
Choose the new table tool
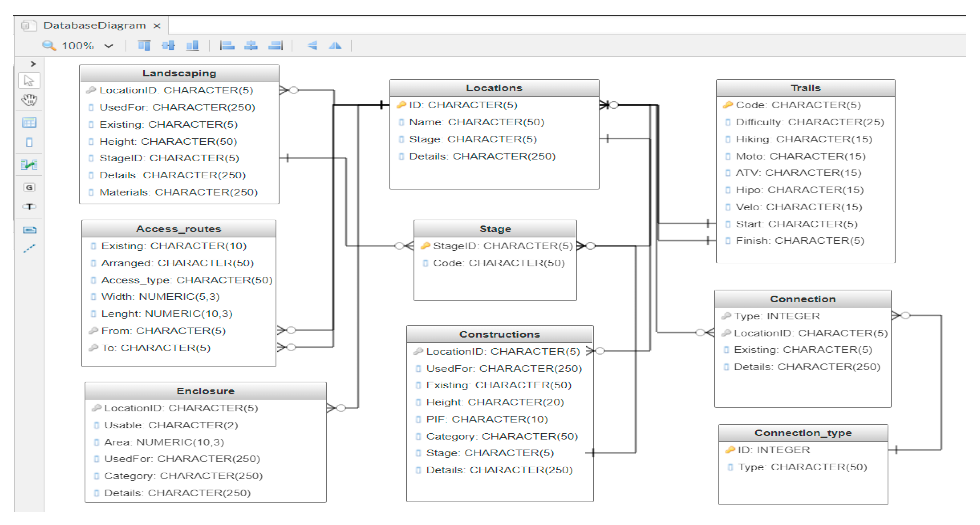point(29,123)
